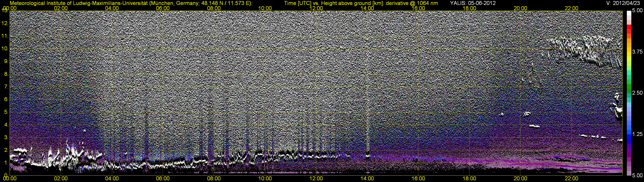Click the 3 km height axis label
The image size is (644, 182).
(6, 137)
